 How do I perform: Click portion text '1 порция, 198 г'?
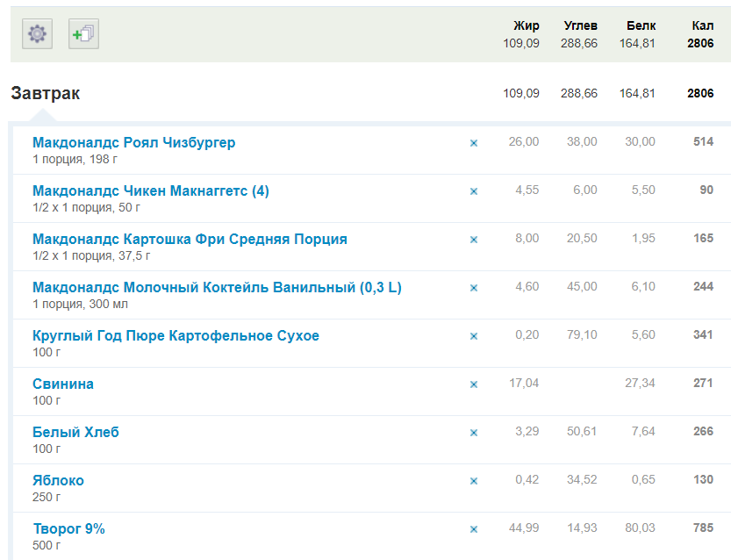75,159
